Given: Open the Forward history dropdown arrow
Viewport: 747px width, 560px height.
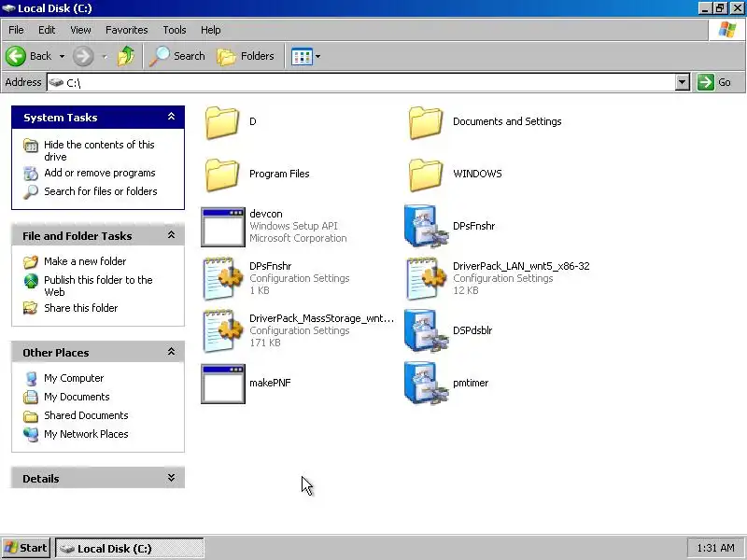Looking at the screenshot, I should pyautogui.click(x=105, y=56).
